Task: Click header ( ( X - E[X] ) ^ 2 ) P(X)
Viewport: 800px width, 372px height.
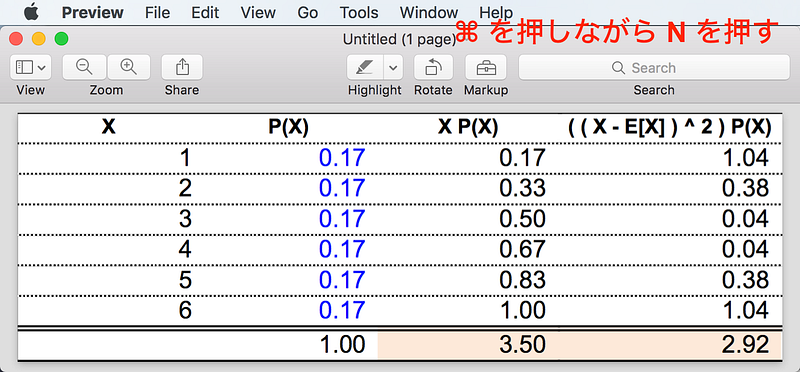Action: coord(669,128)
